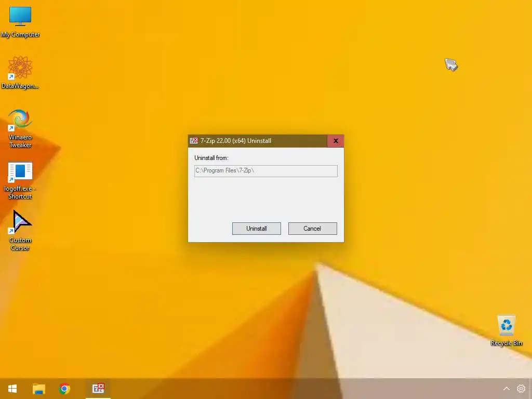Cancel the 7-Zip uninstall dialog

[x=312, y=229]
